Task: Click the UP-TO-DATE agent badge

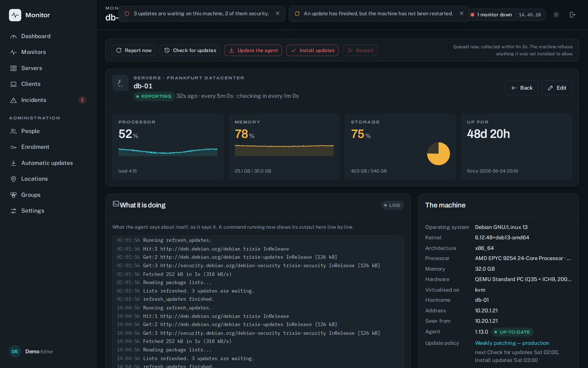Action: (512, 332)
